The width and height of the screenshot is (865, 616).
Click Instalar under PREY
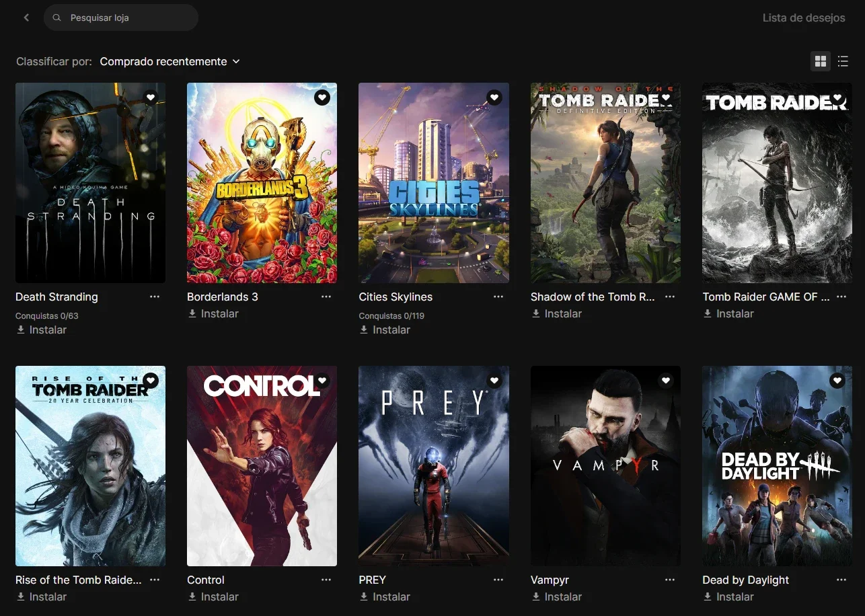(x=385, y=596)
